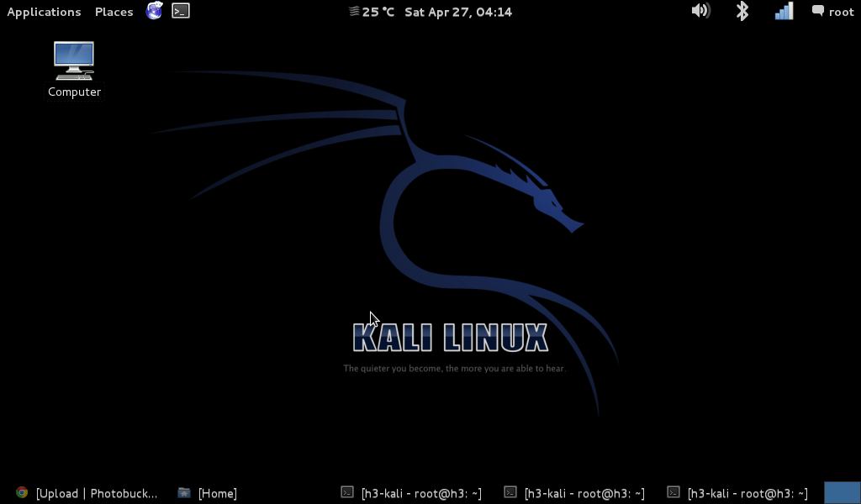Click the workspace switcher in the bottom panel

(842, 492)
